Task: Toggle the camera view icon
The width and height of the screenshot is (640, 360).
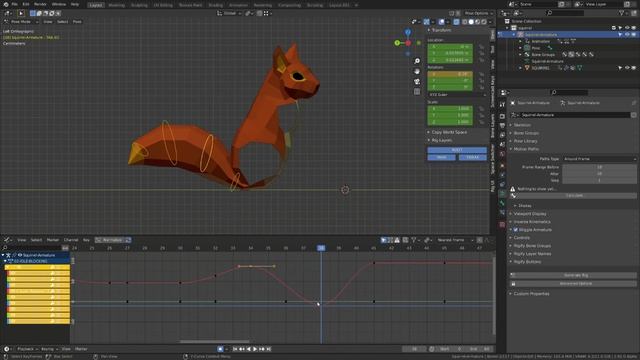Action: click(417, 82)
